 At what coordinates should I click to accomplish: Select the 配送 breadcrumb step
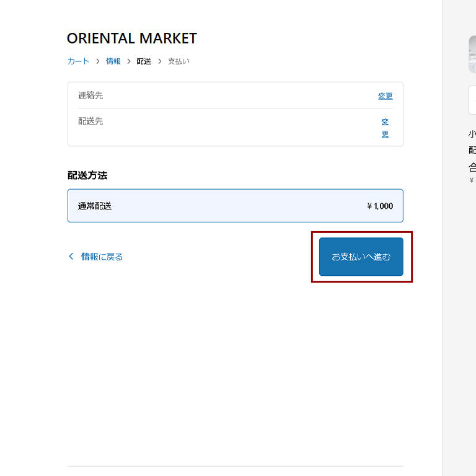[144, 61]
